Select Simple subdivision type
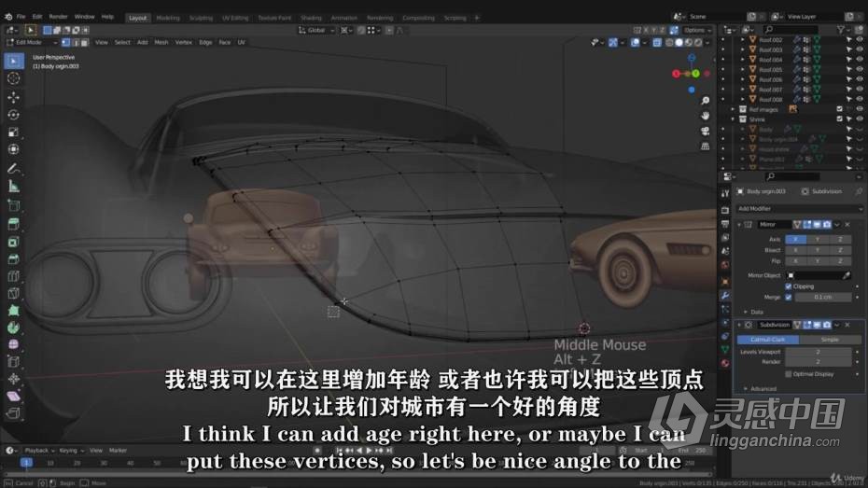 point(830,339)
